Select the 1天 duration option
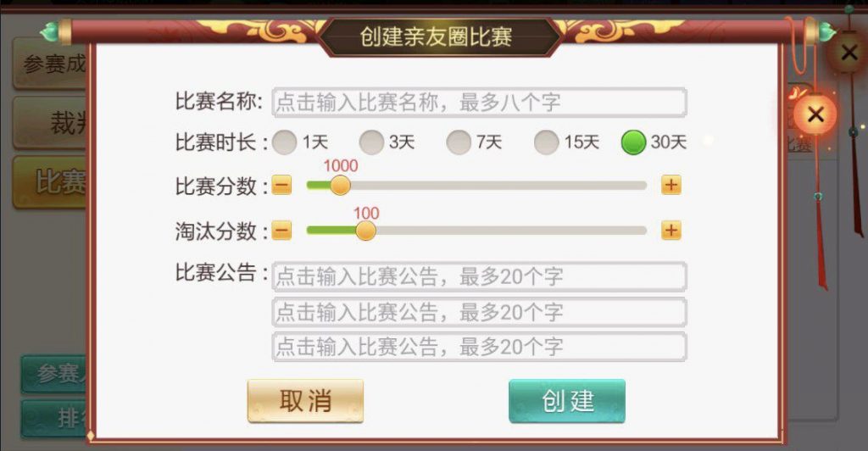This screenshot has height=451, width=868. click(287, 142)
